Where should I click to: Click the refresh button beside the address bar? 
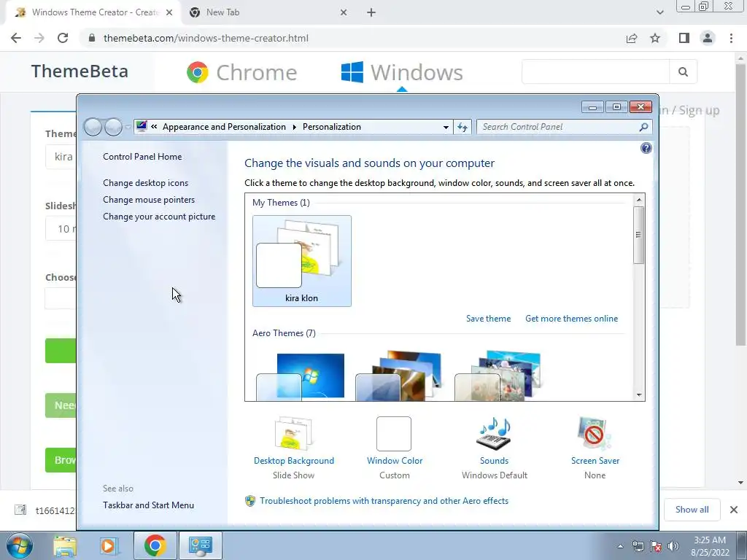coord(462,127)
